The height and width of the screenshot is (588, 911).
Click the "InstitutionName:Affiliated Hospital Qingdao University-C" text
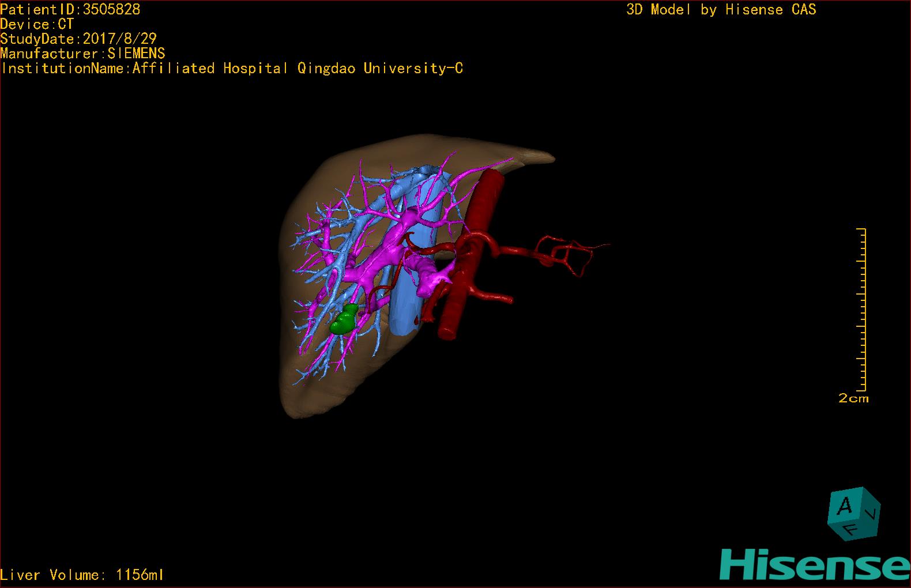(x=232, y=69)
